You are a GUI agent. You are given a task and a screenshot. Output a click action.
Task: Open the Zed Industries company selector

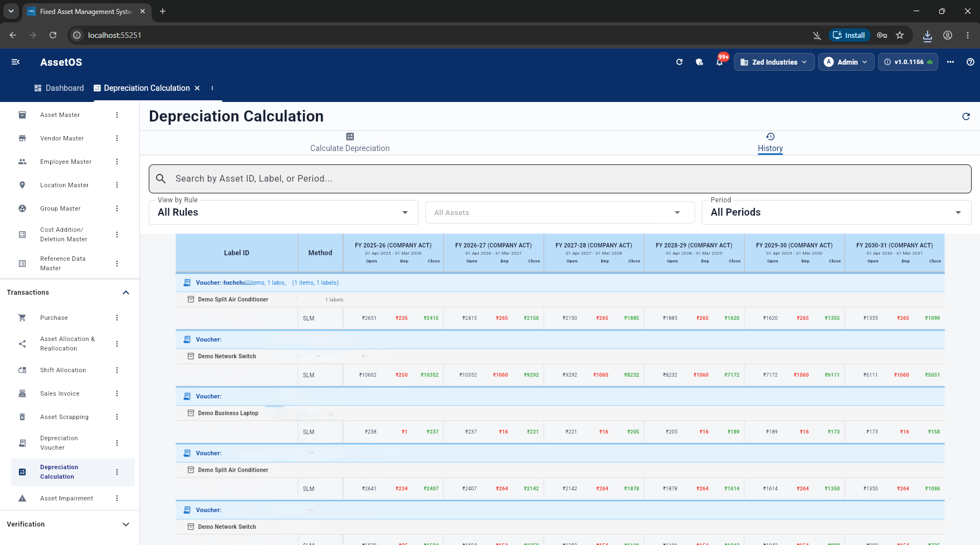pyautogui.click(x=774, y=62)
